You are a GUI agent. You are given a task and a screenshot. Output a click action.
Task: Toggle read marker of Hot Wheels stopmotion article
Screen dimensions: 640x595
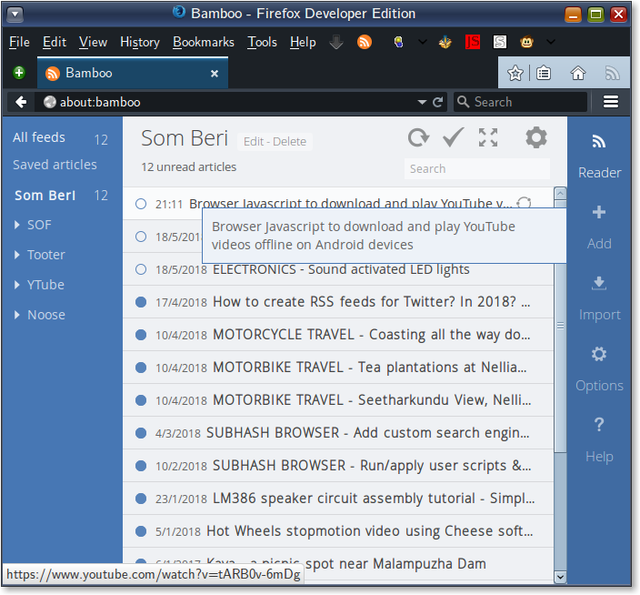141,531
